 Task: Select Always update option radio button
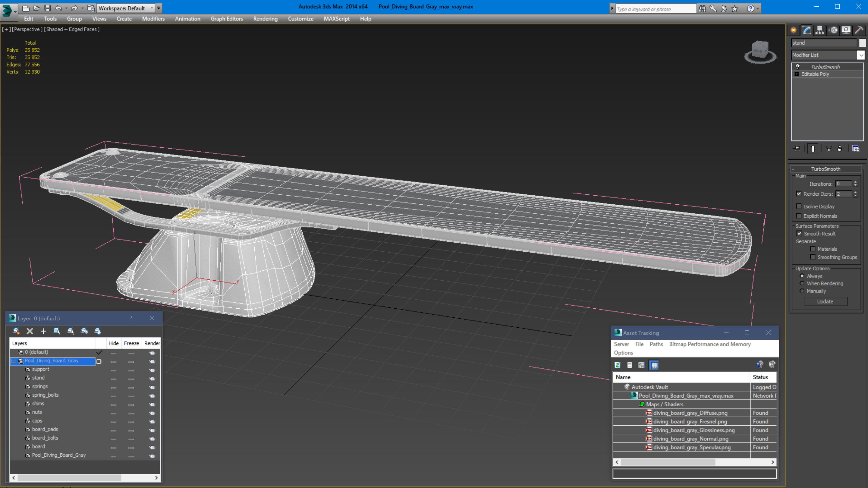pos(802,276)
